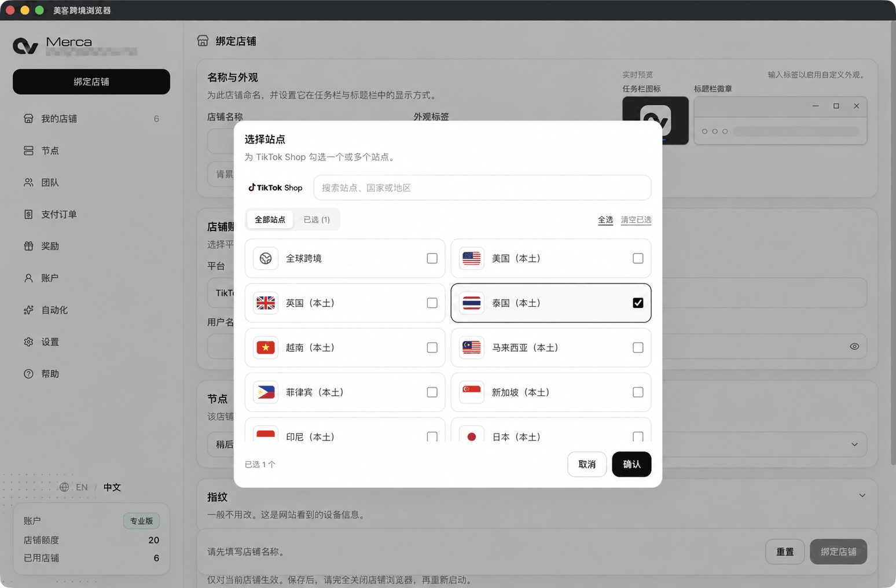Click the site search input field
Viewport: 896px width, 588px height.
pos(482,188)
